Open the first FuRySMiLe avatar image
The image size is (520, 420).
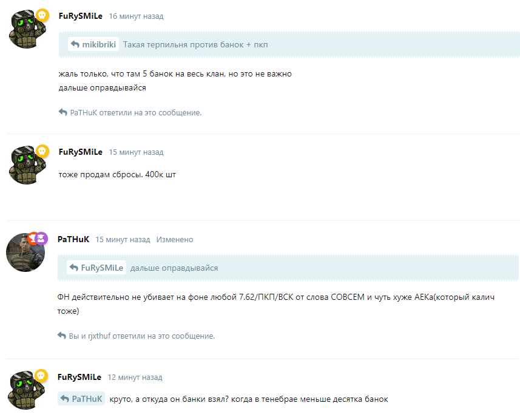coord(27,29)
